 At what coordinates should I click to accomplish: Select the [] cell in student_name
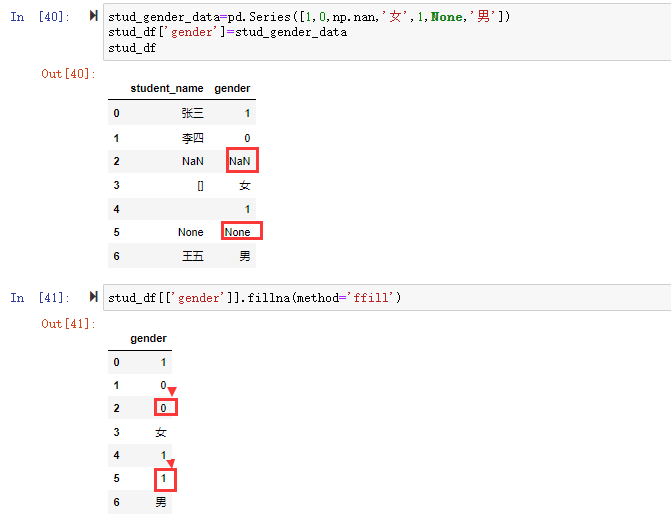pyautogui.click(x=200, y=186)
